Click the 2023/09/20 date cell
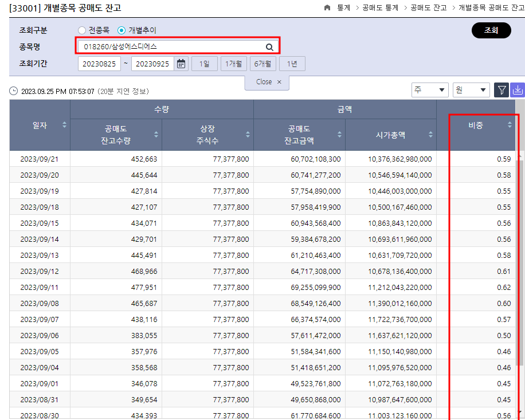525x420 pixels. (40, 175)
